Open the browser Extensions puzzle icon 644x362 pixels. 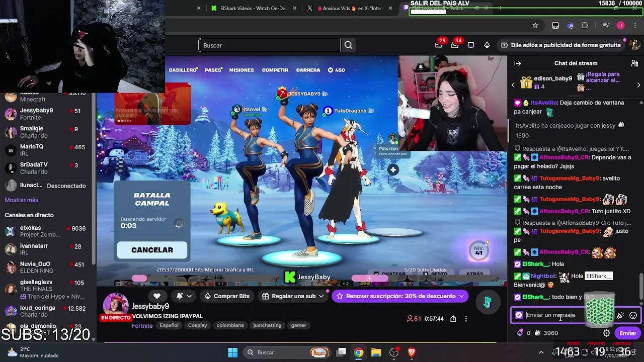(x=585, y=25)
